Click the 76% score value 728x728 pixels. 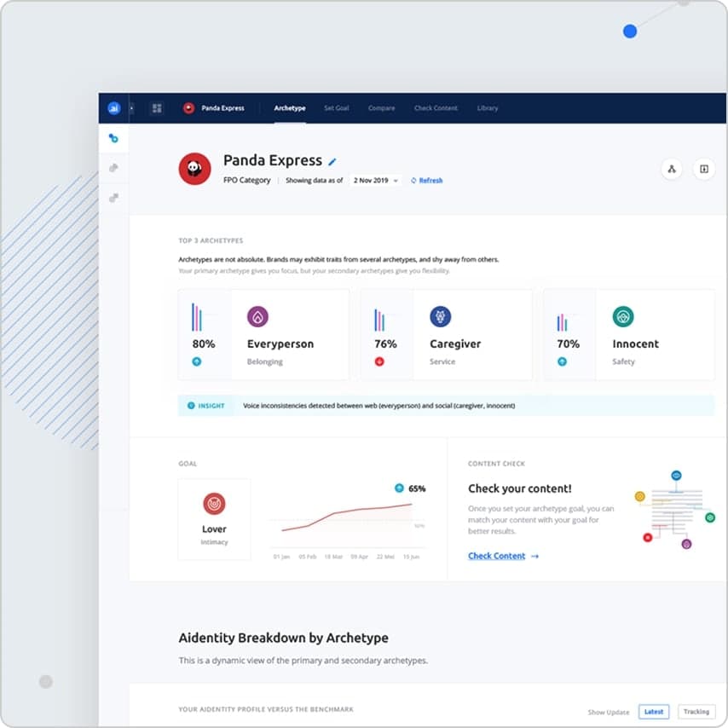click(386, 344)
